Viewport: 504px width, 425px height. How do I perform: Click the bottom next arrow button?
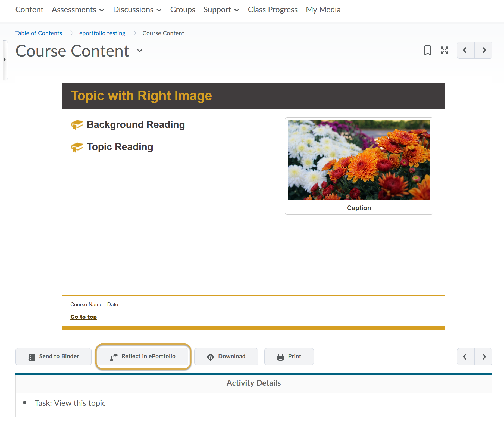click(x=483, y=357)
